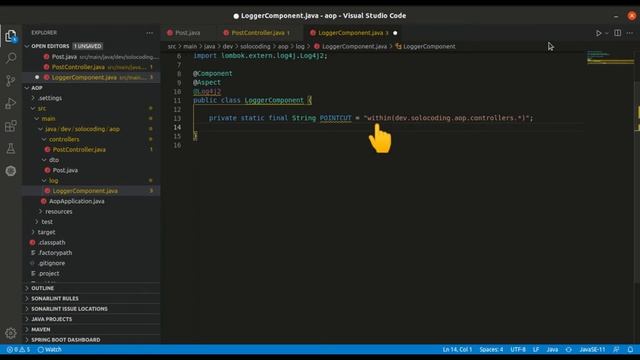Open Post.java under dto folder
Image resolution: width=640 pixels, height=360 pixels.
coord(91,170)
